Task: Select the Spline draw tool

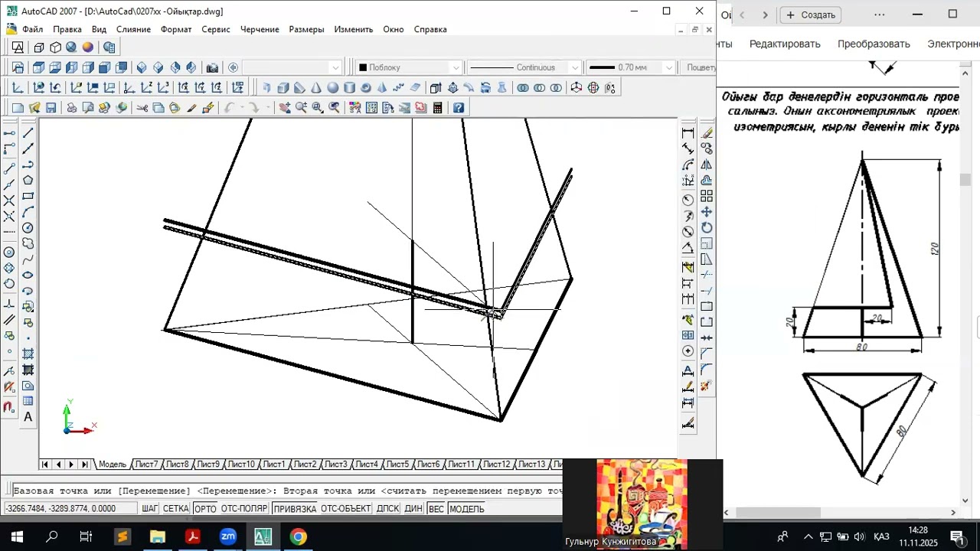Action: [x=28, y=259]
